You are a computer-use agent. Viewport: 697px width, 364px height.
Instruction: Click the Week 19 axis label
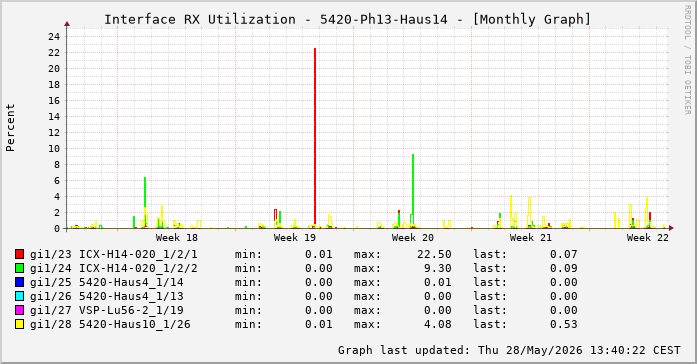295,238
